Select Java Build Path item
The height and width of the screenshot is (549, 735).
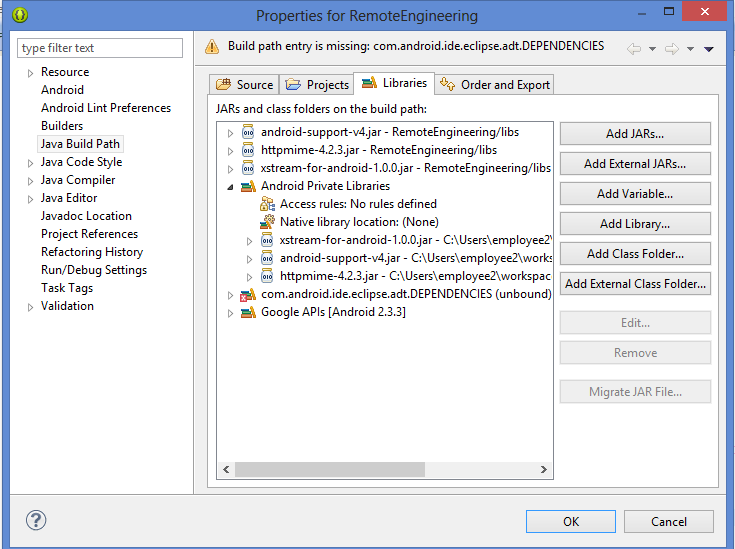click(x=80, y=144)
